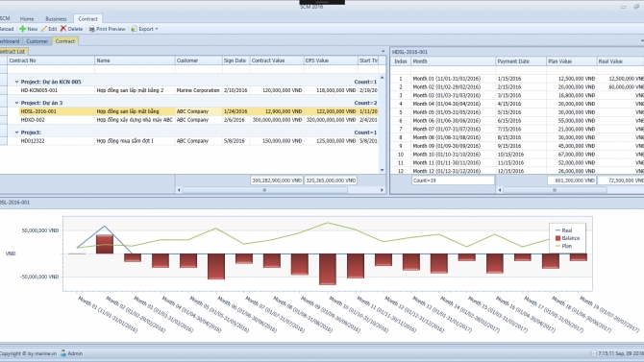Click 2/15/2016 payment date cell
This screenshot has height=362, width=644.
tap(521, 87)
